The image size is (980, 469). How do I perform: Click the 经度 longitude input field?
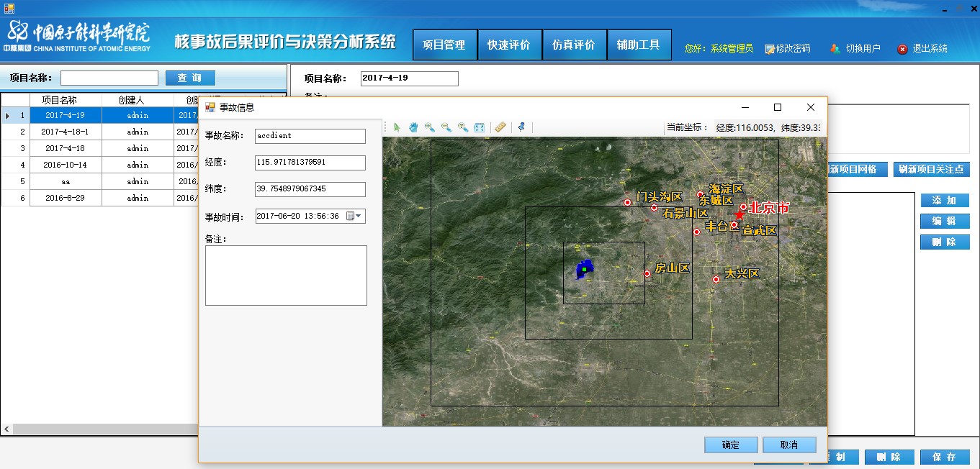(310, 163)
